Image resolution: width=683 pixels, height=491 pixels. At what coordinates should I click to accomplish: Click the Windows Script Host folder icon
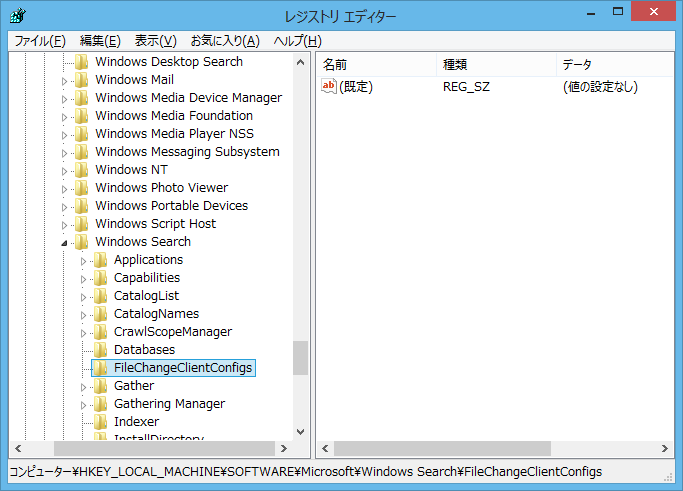tap(81, 223)
